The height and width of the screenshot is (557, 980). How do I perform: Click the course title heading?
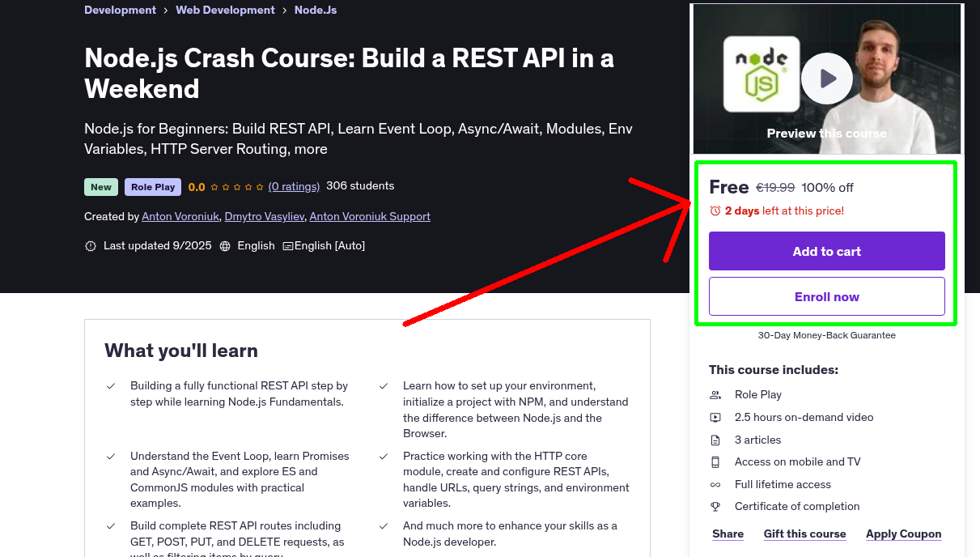(349, 73)
